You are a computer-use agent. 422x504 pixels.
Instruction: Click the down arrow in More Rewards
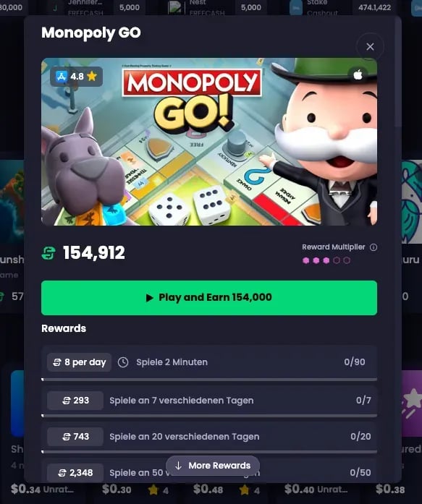tap(179, 466)
